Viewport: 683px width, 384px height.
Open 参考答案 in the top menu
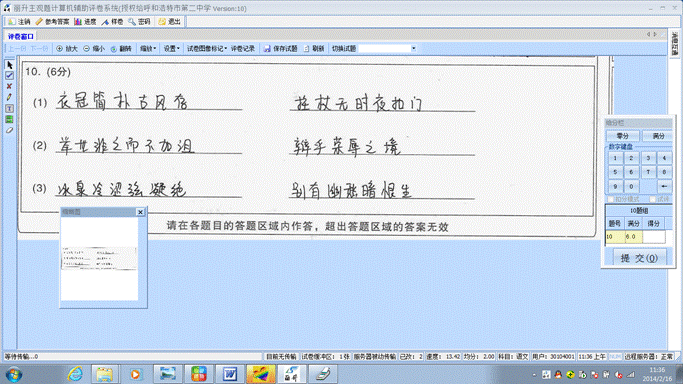[53, 22]
